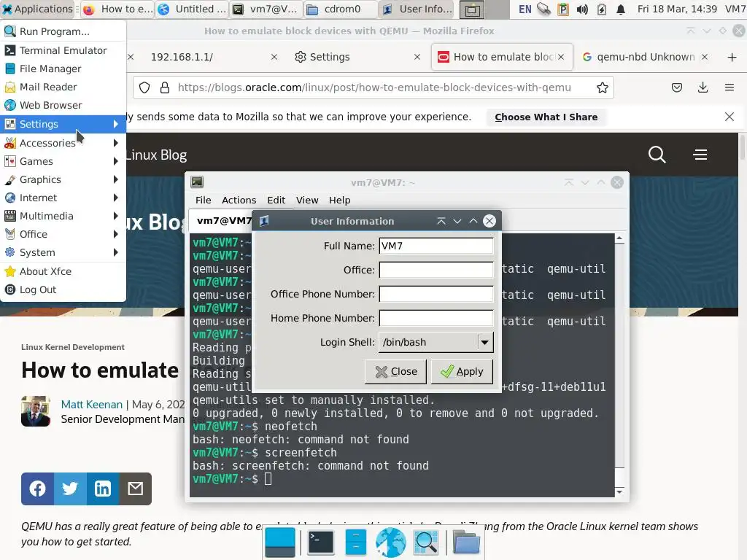The height and width of the screenshot is (560, 747).
Task: Click Close in User Information dialog
Action: (395, 371)
